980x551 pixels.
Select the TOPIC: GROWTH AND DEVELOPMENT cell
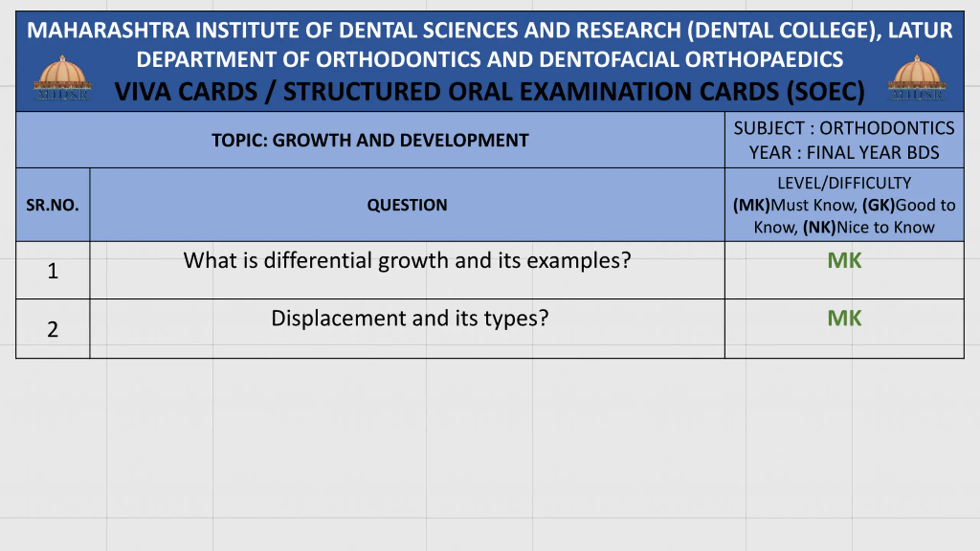click(370, 140)
